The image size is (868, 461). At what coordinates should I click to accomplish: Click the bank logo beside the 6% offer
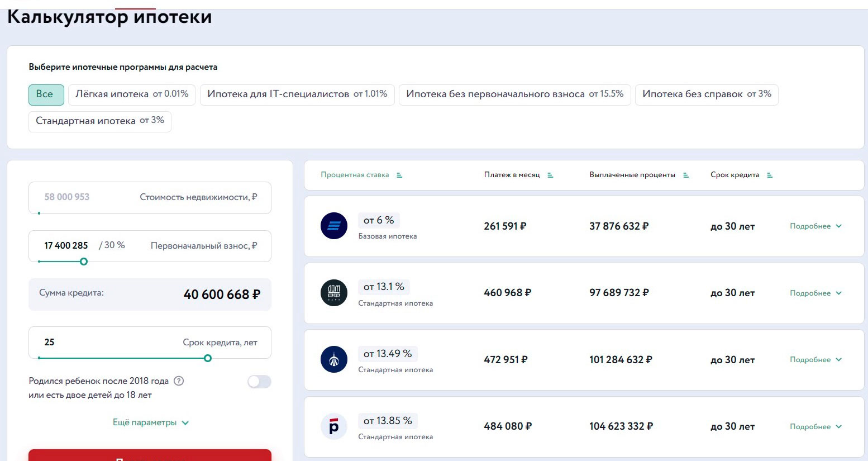tap(334, 226)
